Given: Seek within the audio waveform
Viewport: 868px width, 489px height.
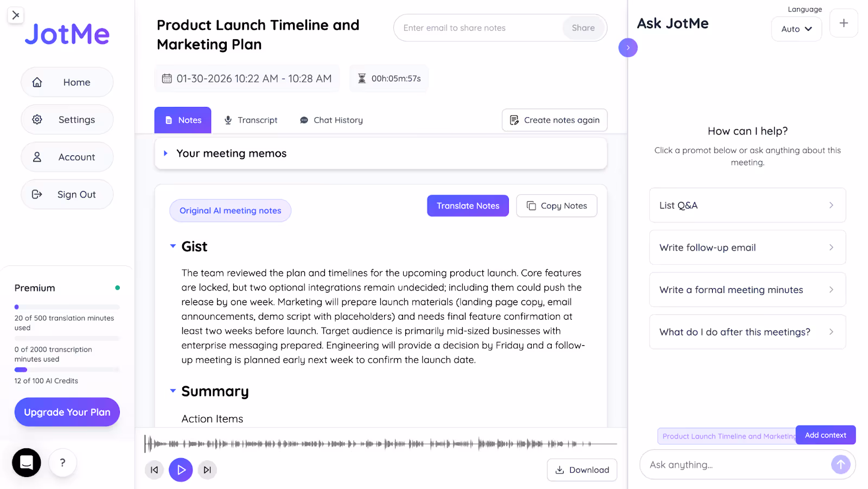Looking at the screenshot, I should click(x=381, y=444).
